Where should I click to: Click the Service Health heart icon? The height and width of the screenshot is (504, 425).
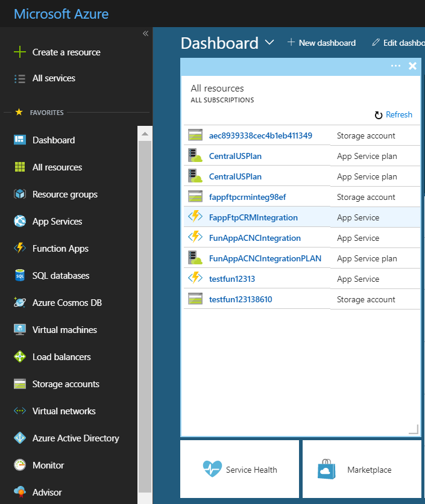(x=212, y=469)
